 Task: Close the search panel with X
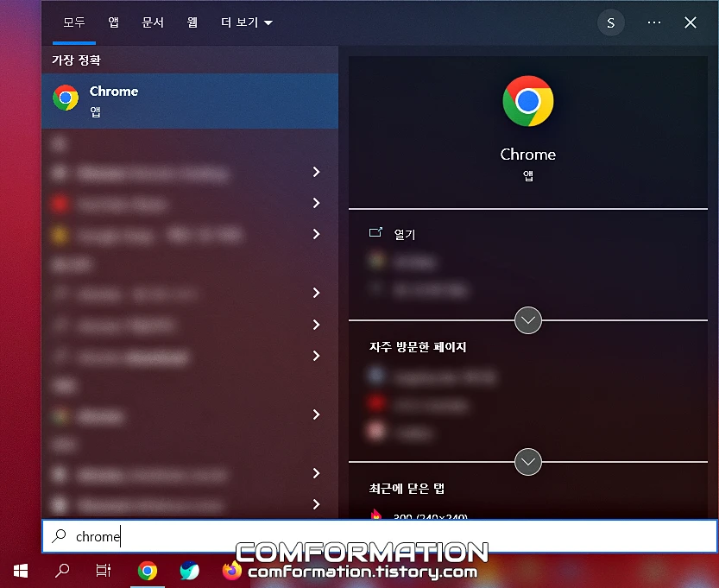point(691,22)
